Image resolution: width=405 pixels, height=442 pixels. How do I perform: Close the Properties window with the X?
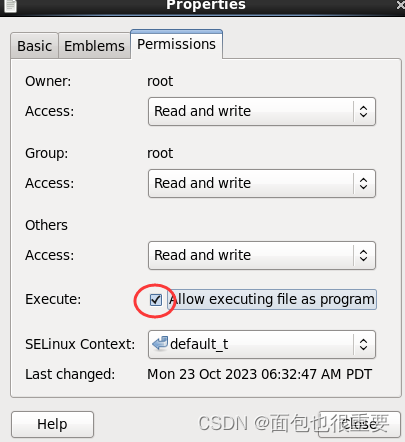[400, 5]
